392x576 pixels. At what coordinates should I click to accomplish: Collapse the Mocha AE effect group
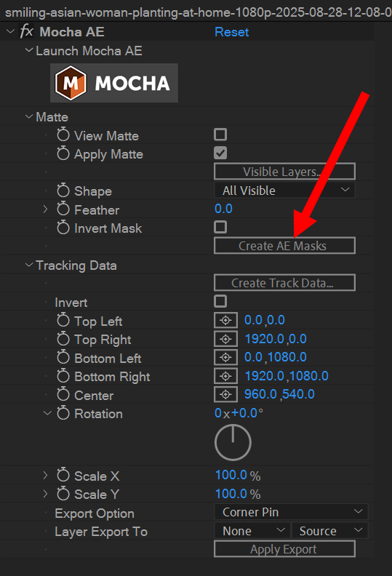pyautogui.click(x=11, y=31)
